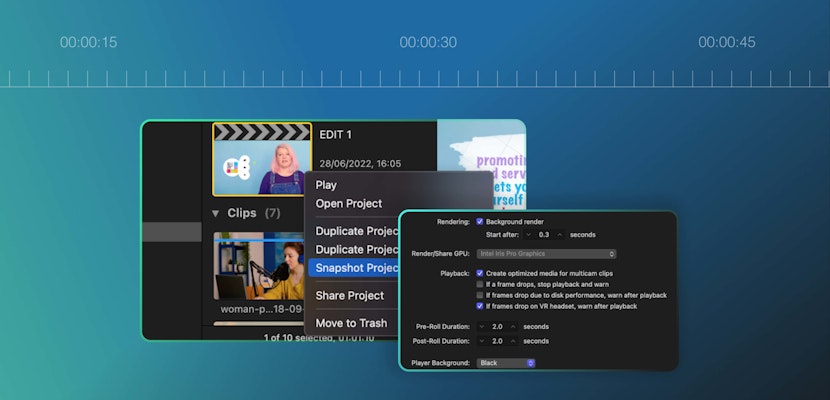
Task: Choose Play from the context menu
Action: (x=326, y=185)
